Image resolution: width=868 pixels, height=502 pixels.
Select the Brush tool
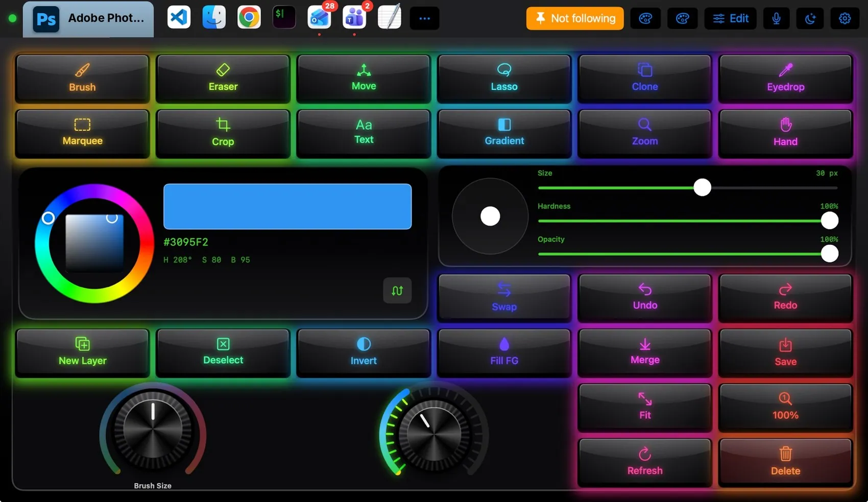82,79
